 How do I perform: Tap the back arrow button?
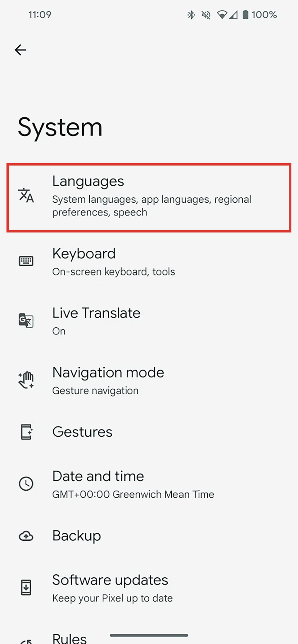tap(20, 50)
